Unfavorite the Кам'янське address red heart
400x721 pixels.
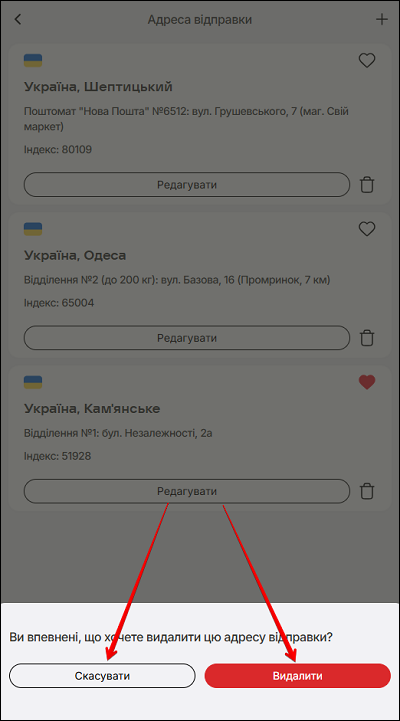click(367, 382)
